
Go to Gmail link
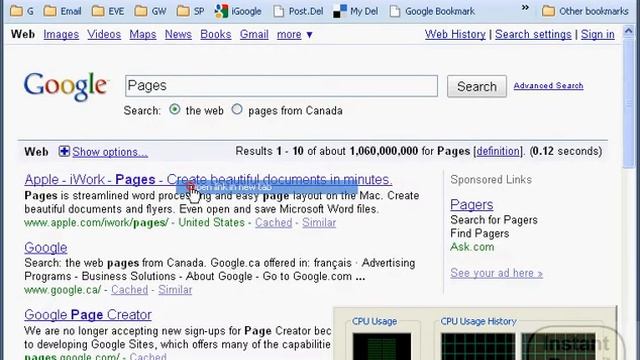click(254, 35)
